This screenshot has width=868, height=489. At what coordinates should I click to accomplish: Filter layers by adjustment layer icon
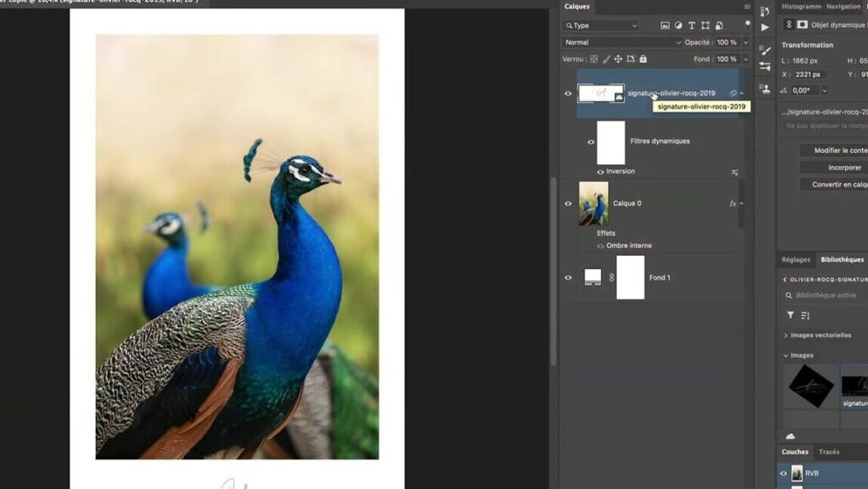[x=678, y=25]
